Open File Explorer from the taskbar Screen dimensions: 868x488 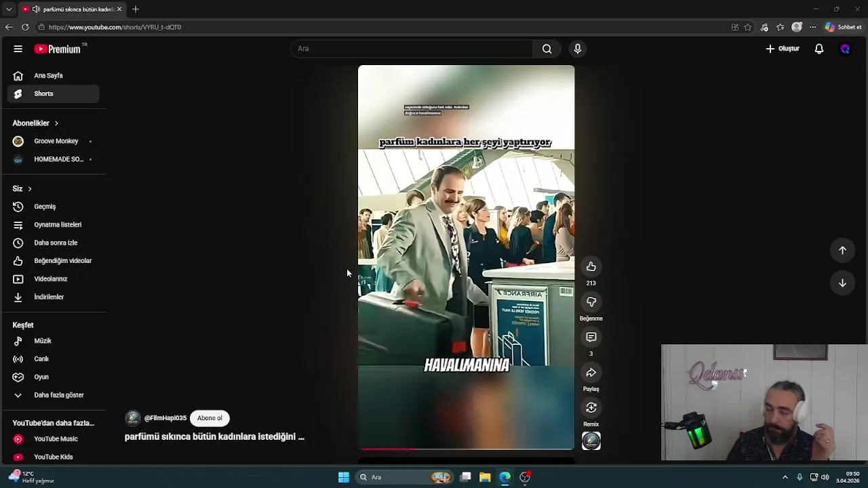(485, 477)
